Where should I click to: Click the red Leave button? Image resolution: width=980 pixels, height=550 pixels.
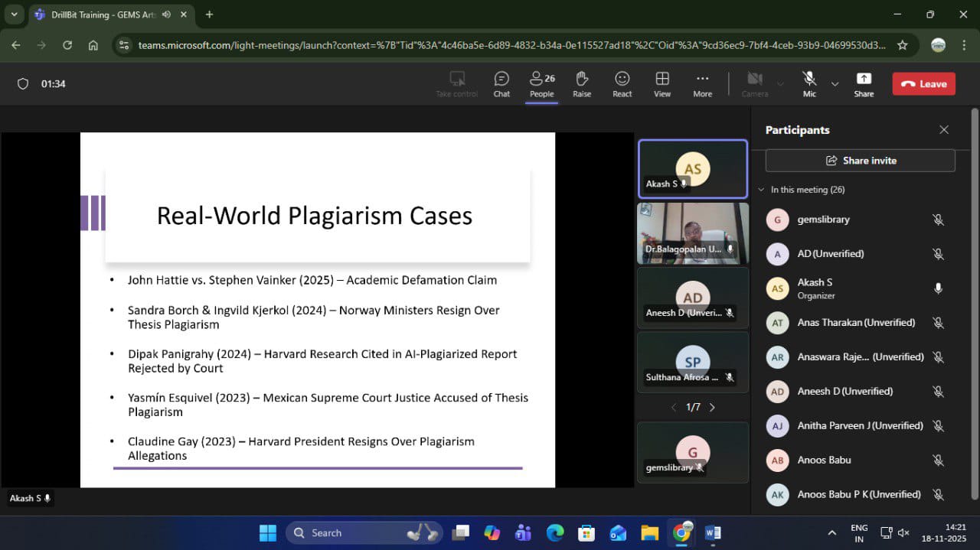923,84
